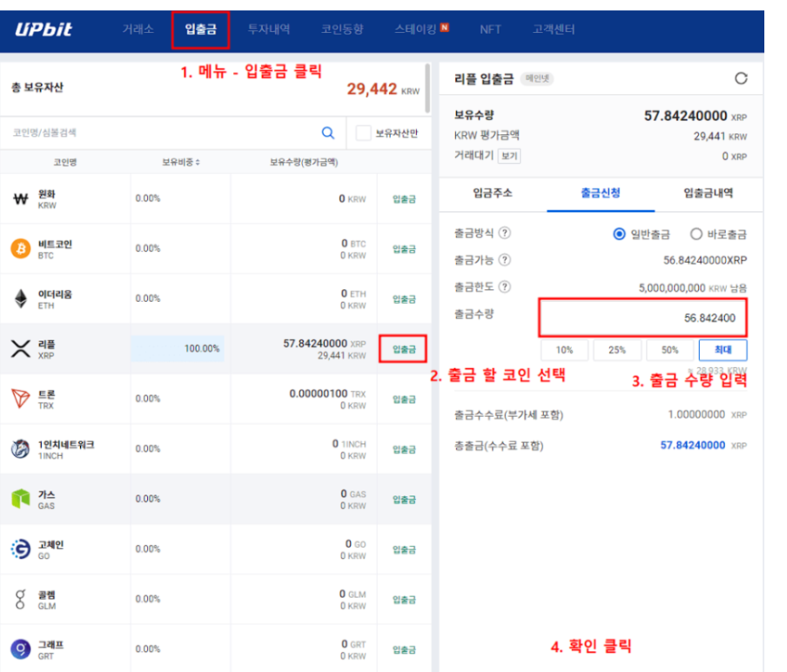The height and width of the screenshot is (672, 787).
Task: Select the 바로출금 radio button
Action: tap(696, 234)
